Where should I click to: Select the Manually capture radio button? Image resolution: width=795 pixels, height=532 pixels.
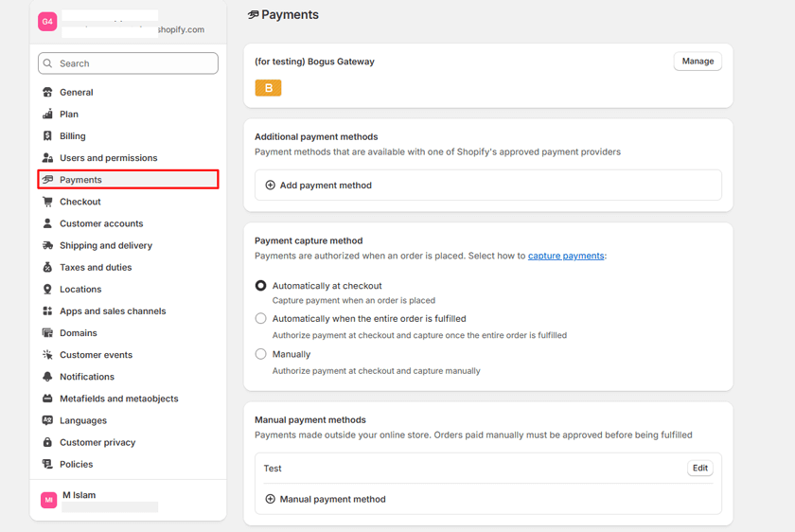pyautogui.click(x=260, y=354)
